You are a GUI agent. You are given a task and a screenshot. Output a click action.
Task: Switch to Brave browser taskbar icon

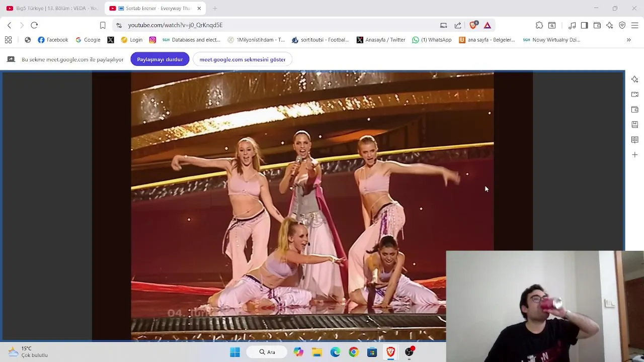[390, 352]
